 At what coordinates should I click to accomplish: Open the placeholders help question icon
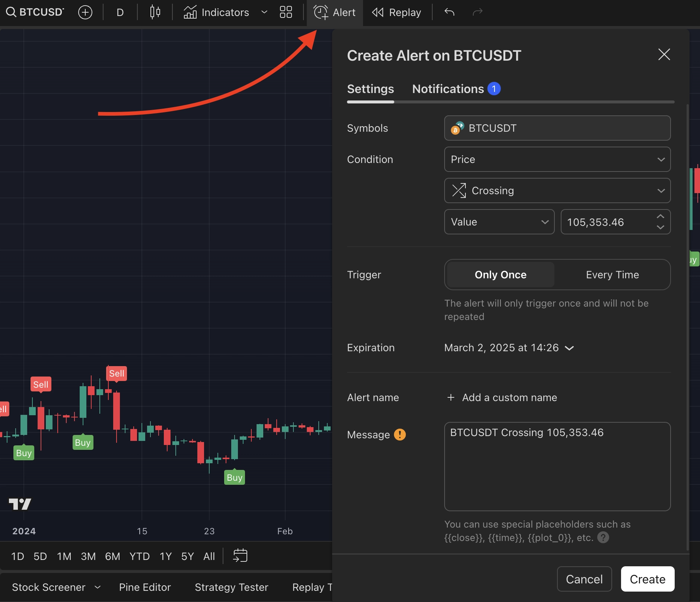(x=603, y=538)
